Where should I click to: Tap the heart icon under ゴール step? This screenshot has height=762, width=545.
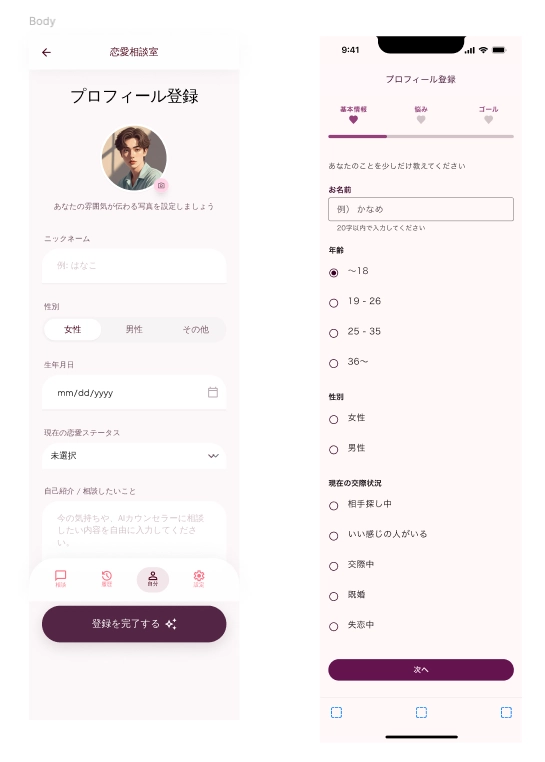[x=489, y=120]
